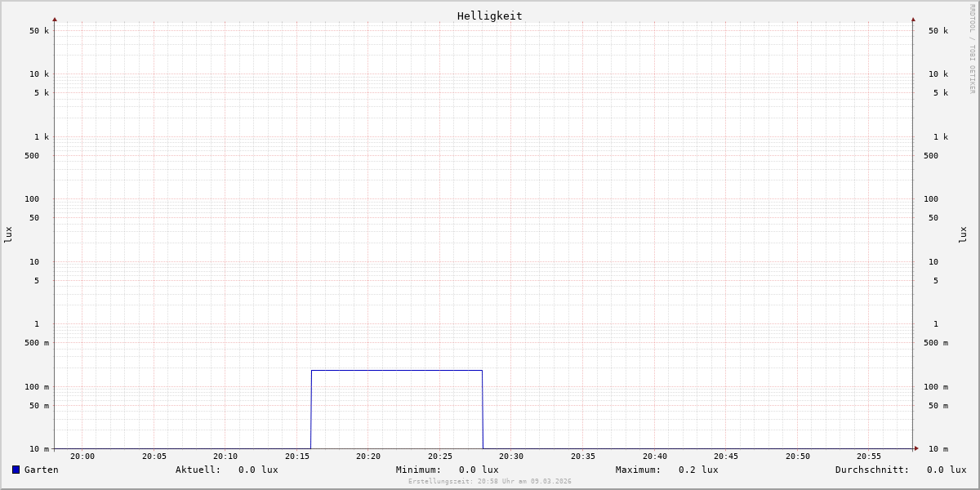
Task: Click the 20:25 time axis label
Action: pos(440,457)
